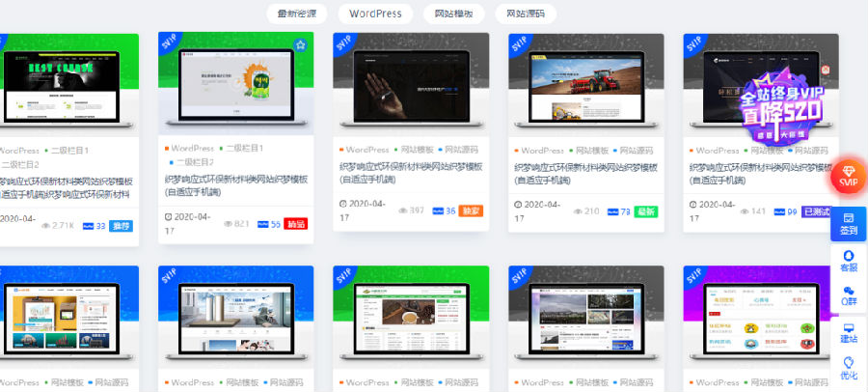The height and width of the screenshot is (392, 868).
Task: Click the red SVIP diamond floating button
Action: pos(848,176)
